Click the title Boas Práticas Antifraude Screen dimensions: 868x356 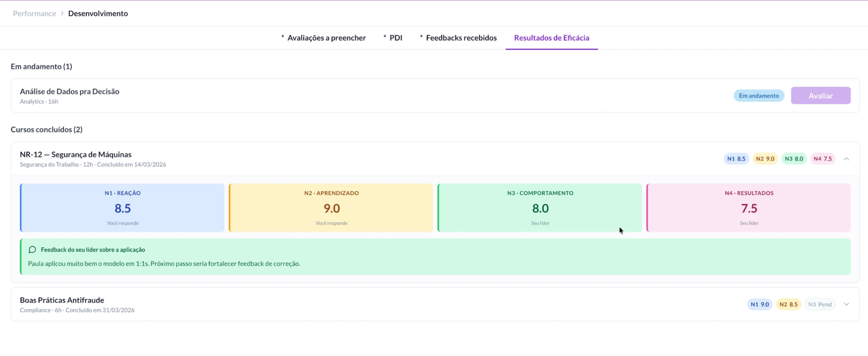point(62,300)
